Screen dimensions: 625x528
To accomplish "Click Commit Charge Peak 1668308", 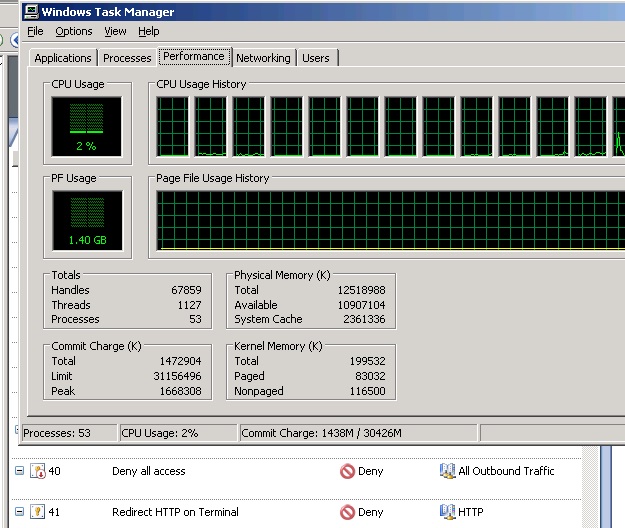I will click(x=181, y=391).
